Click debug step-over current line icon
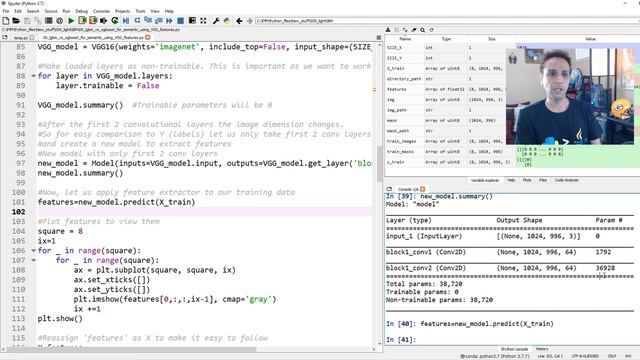This screenshot has width=640, height=360. [x=137, y=20]
